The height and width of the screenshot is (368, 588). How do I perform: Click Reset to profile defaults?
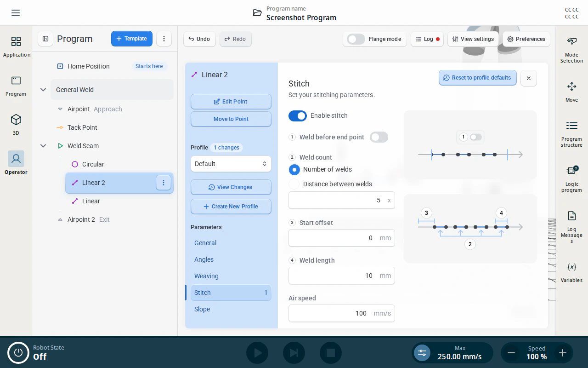(478, 78)
